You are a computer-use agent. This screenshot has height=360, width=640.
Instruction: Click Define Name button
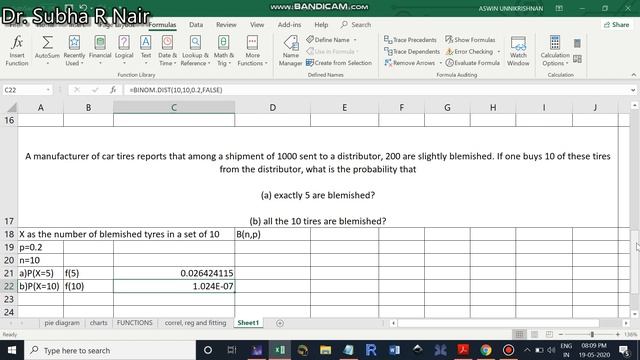[x=328, y=40]
